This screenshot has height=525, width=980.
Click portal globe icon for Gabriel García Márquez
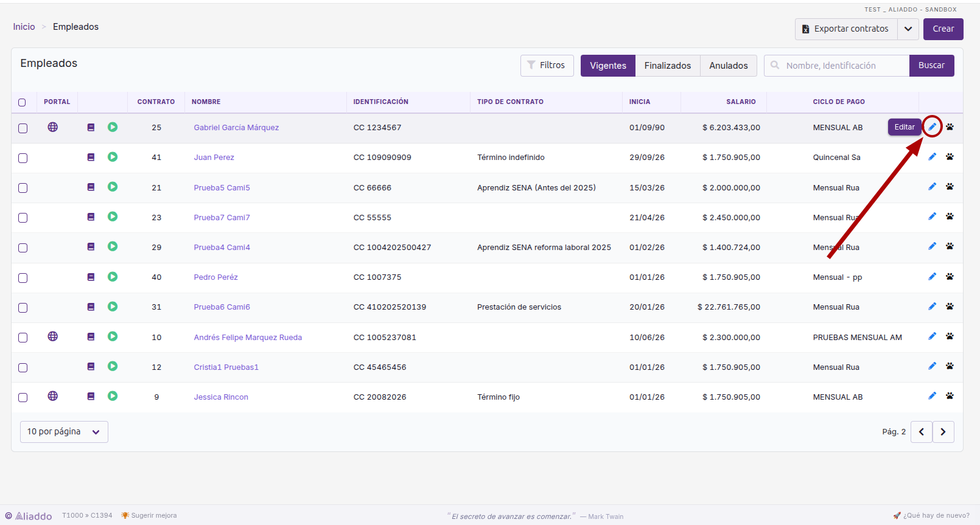click(x=53, y=127)
